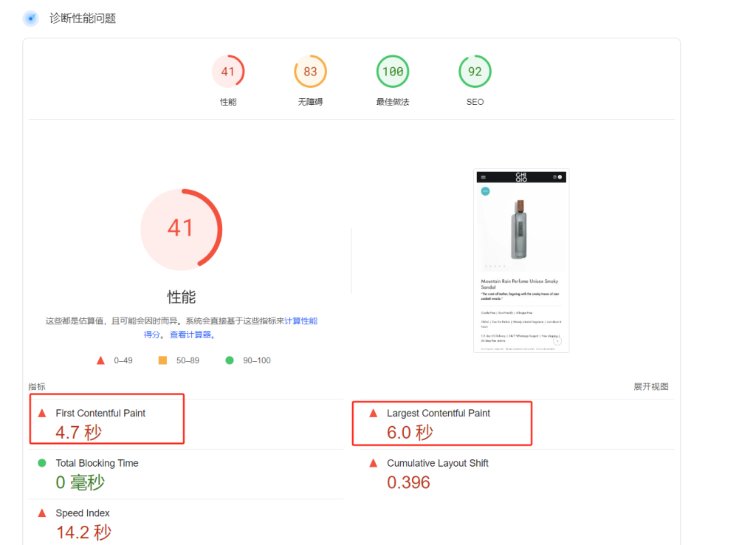Select the Best Practices score gauge 100
756x545 pixels.
pos(392,72)
